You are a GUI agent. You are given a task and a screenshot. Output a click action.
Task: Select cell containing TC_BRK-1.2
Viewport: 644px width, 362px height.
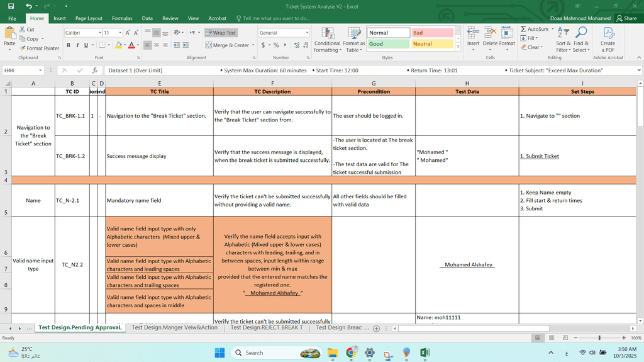pyautogui.click(x=72, y=156)
